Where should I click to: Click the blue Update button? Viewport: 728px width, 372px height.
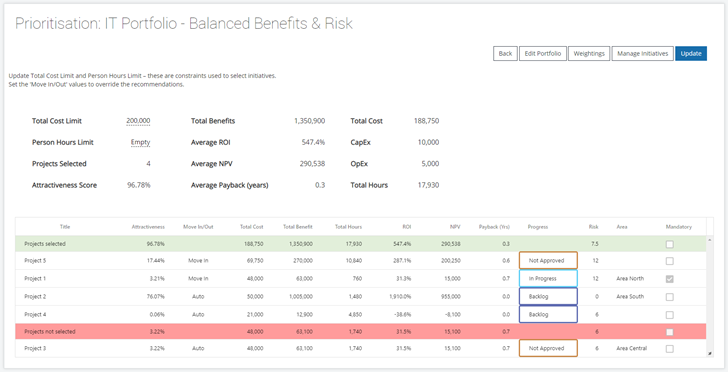coord(691,53)
